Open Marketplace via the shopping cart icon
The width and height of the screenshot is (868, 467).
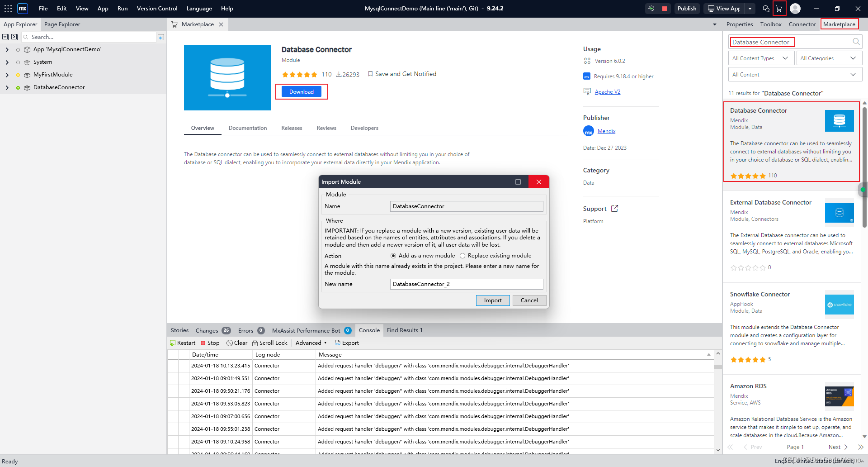pos(780,8)
